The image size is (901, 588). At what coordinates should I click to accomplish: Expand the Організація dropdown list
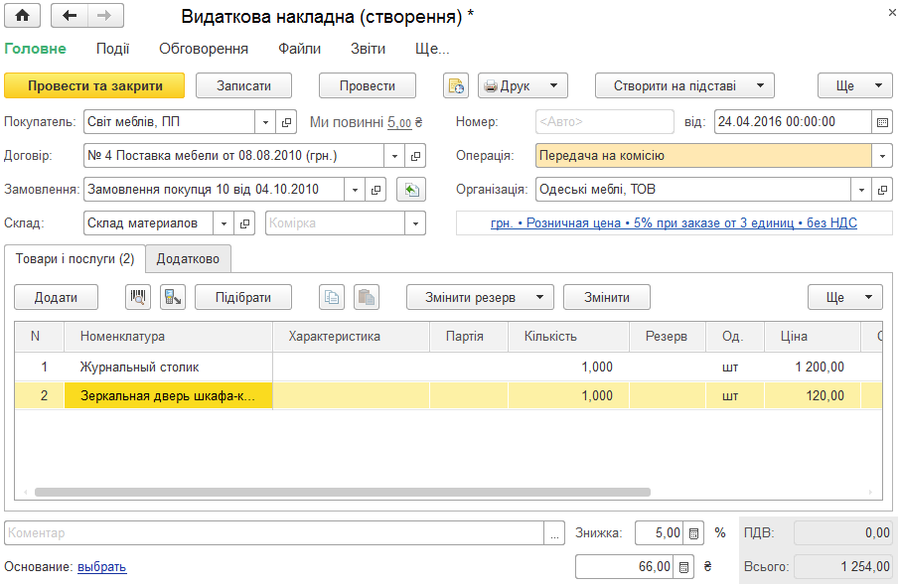coord(861,190)
